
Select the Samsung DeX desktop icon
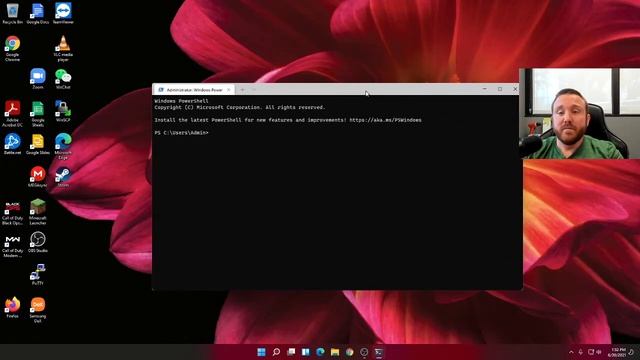(x=38, y=309)
